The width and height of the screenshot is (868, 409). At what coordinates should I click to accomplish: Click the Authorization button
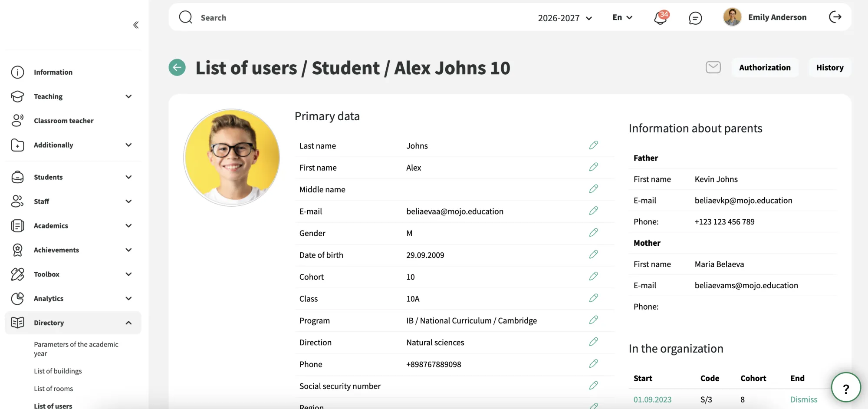pyautogui.click(x=765, y=67)
